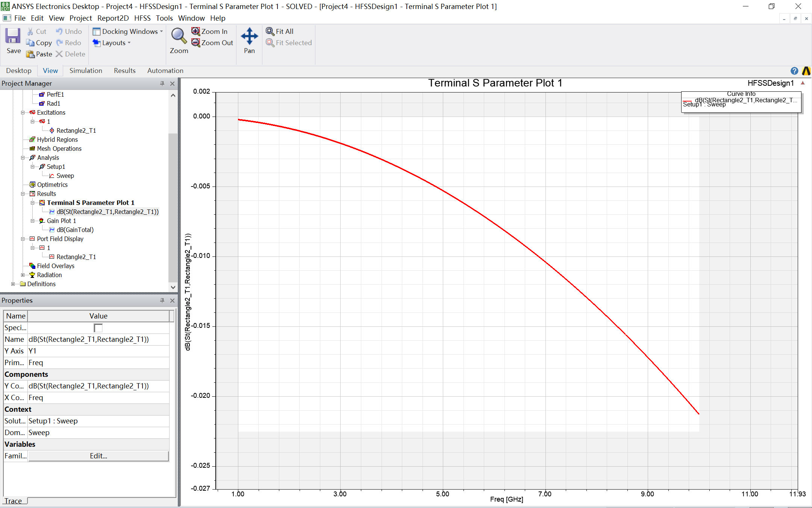Click the Zoom In icon

click(x=195, y=31)
